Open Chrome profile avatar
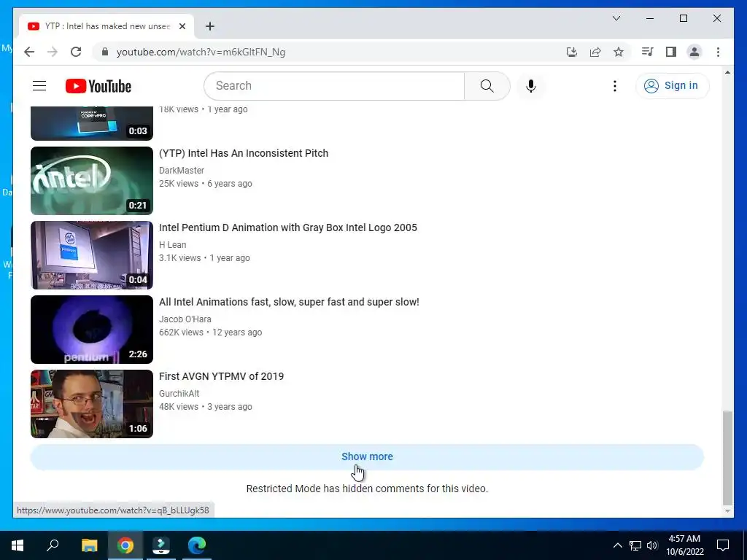Image resolution: width=747 pixels, height=560 pixels. tap(694, 52)
